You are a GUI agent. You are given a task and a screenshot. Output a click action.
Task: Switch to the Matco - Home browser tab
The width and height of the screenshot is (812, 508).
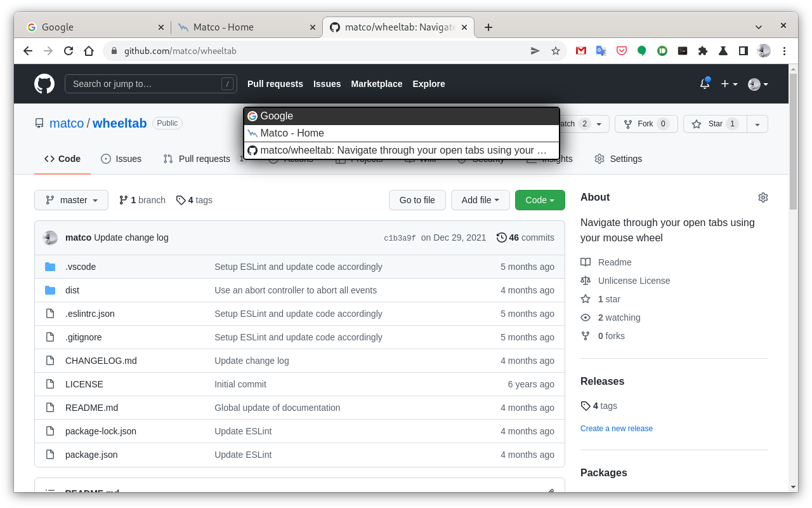[247, 27]
